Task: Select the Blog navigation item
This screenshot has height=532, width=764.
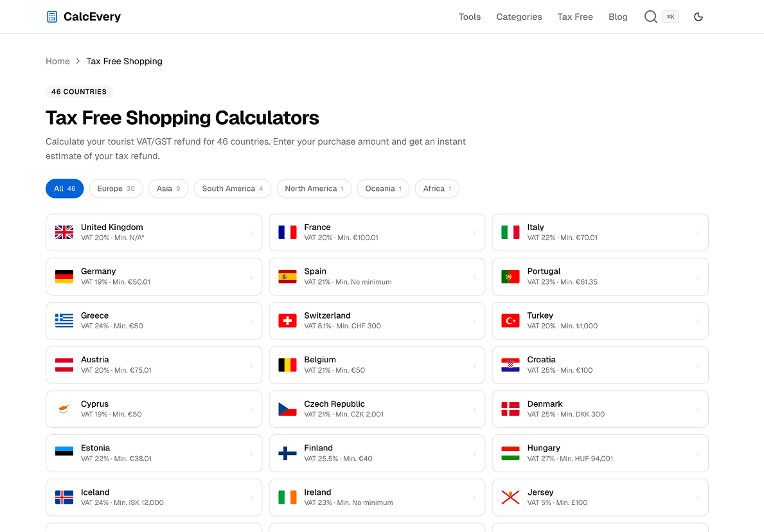Action: pos(618,17)
